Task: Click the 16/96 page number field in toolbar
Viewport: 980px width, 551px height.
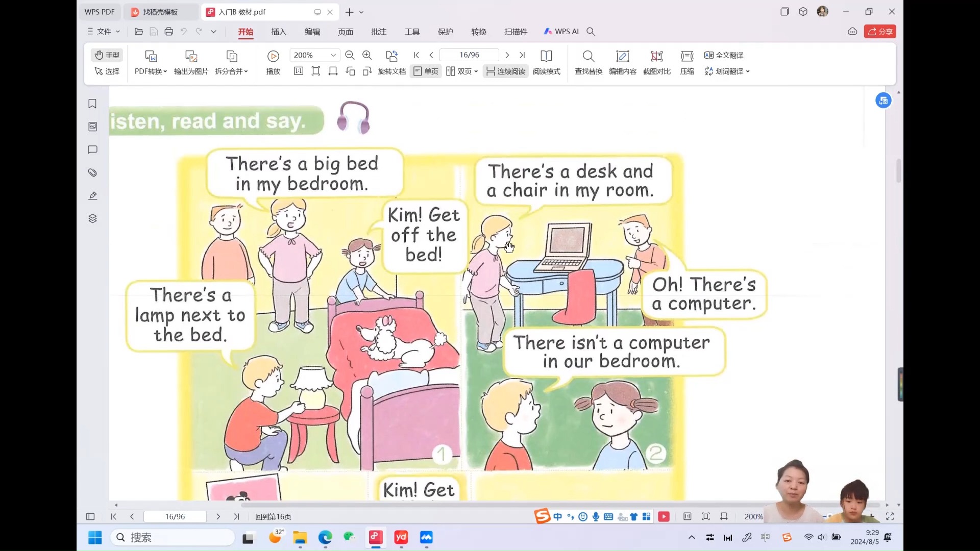Action: coord(469,55)
